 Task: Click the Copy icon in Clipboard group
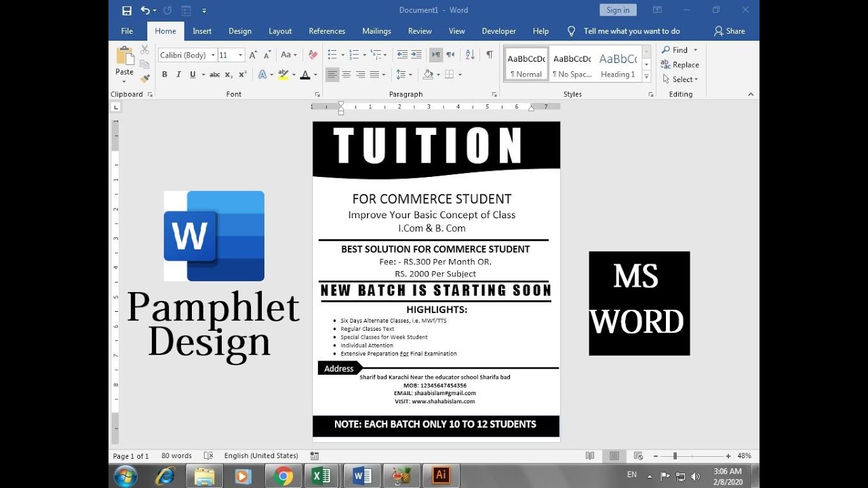click(x=144, y=64)
